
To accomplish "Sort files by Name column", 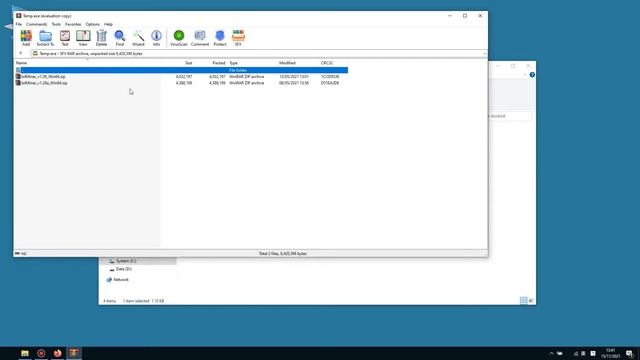I will coord(21,63).
